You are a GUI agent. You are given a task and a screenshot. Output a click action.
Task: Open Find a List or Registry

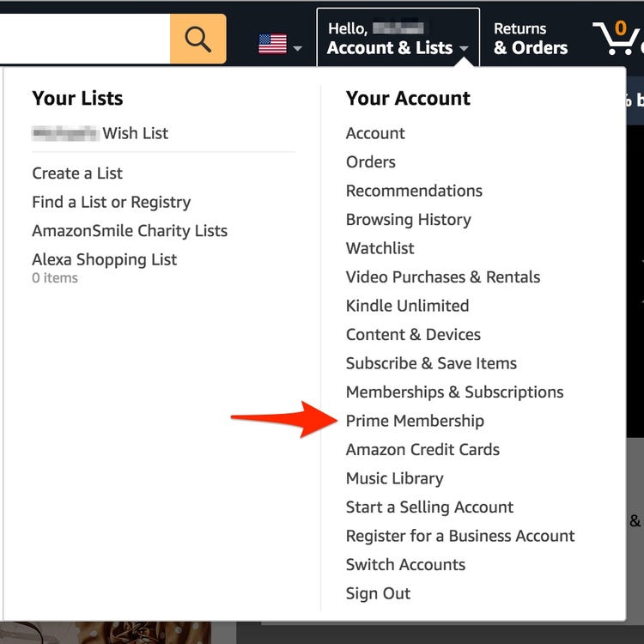point(112,202)
